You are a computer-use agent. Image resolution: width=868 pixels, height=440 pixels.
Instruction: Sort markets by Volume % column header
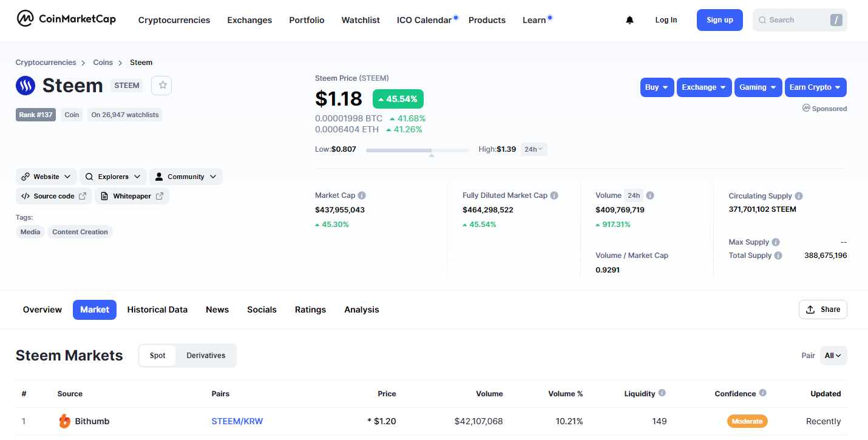pyautogui.click(x=566, y=394)
